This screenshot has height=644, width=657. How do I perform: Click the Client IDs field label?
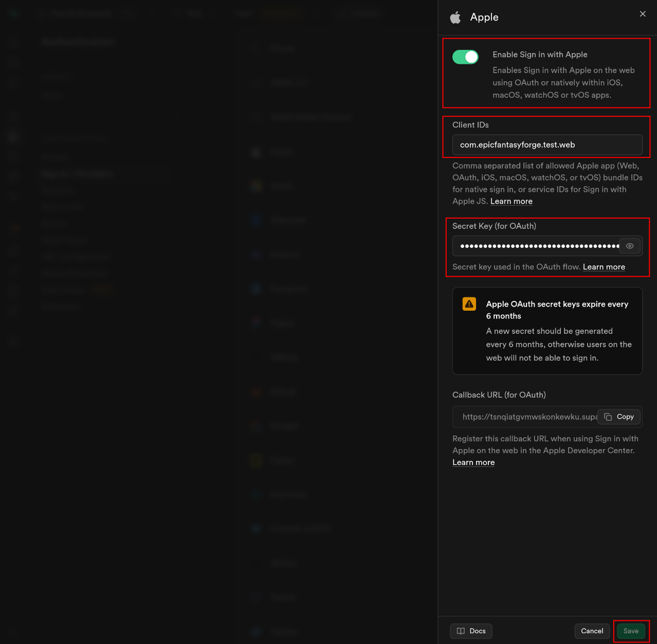click(470, 125)
